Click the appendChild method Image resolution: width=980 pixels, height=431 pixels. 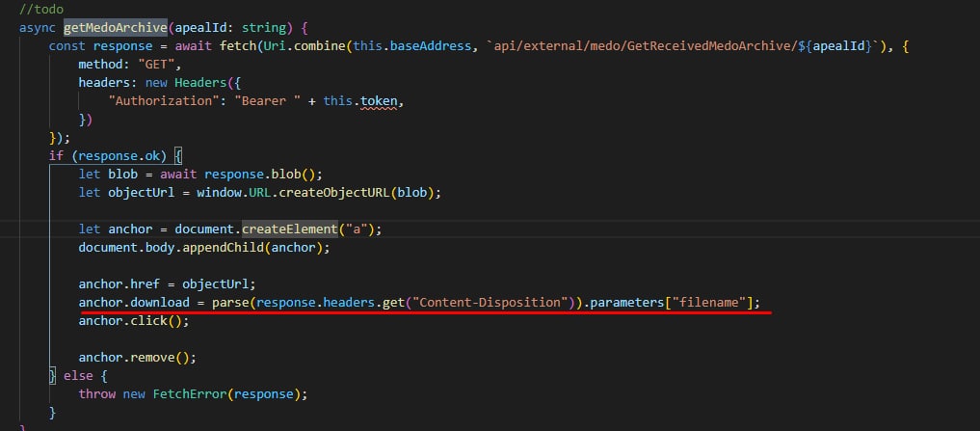[x=223, y=248]
